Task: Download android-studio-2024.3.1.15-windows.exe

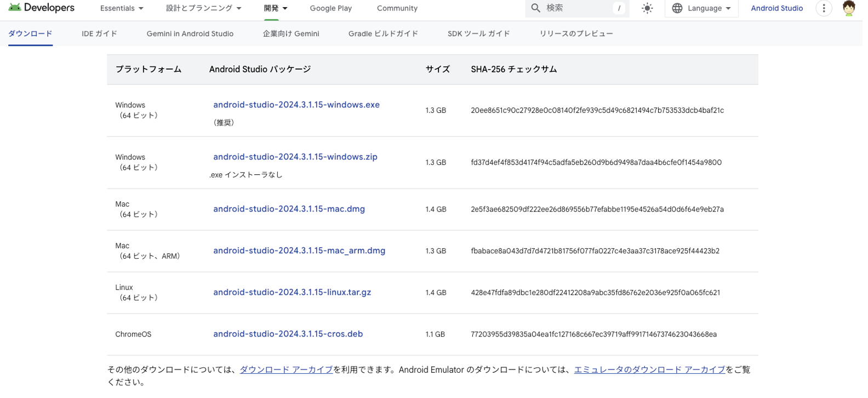Action: (x=296, y=105)
